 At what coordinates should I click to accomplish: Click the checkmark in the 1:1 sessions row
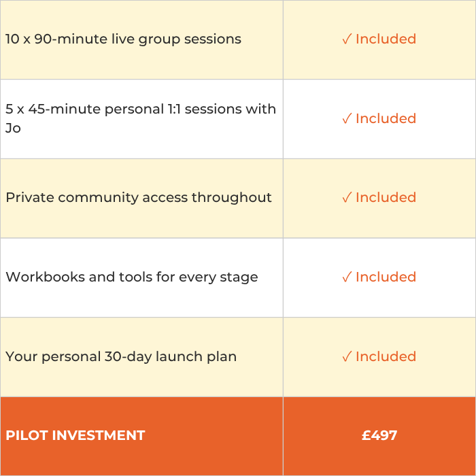[347, 119]
